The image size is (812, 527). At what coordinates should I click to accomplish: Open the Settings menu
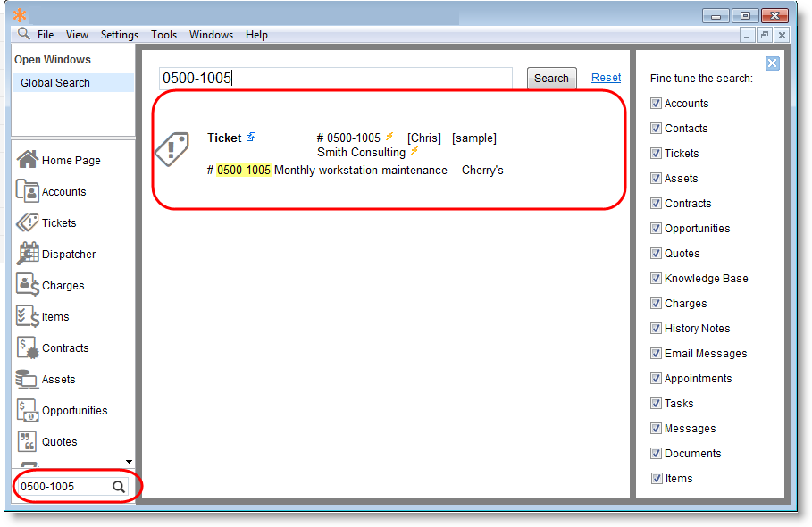[119, 35]
